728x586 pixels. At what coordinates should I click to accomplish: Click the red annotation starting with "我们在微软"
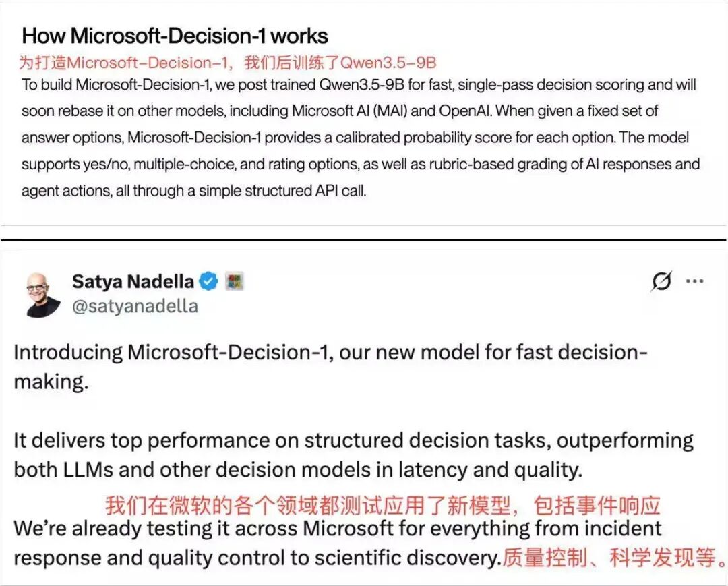point(383,506)
